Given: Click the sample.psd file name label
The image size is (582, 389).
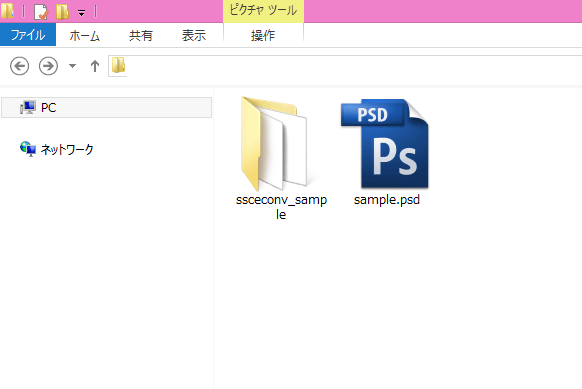Looking at the screenshot, I should [387, 200].
